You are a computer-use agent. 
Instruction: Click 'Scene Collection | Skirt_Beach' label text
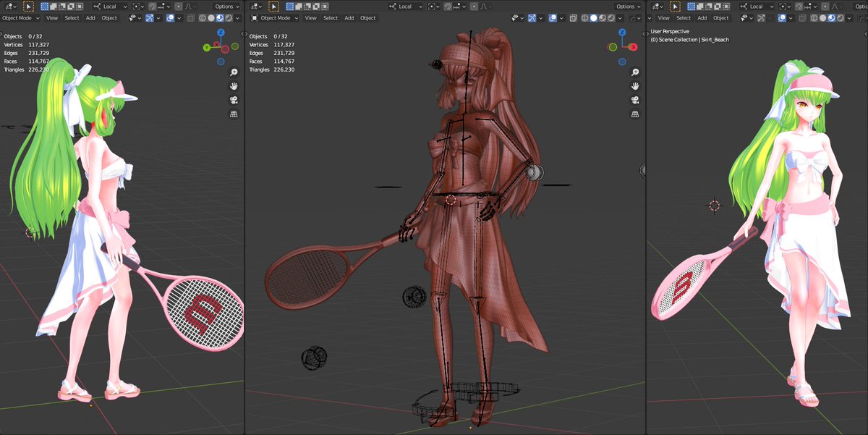pos(694,40)
